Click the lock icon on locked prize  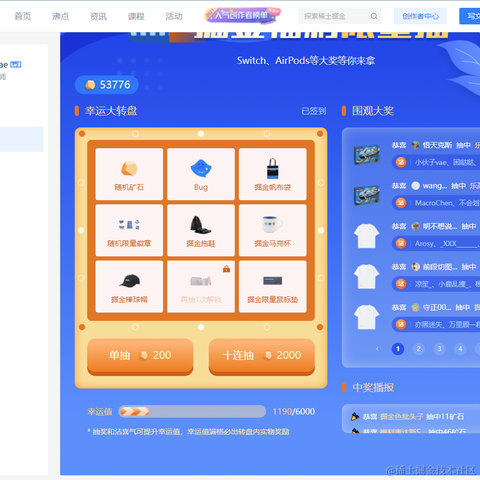pyautogui.click(x=226, y=268)
